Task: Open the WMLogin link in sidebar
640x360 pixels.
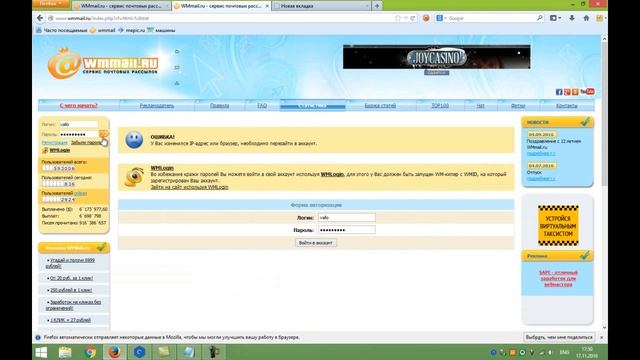Action: click(x=60, y=150)
